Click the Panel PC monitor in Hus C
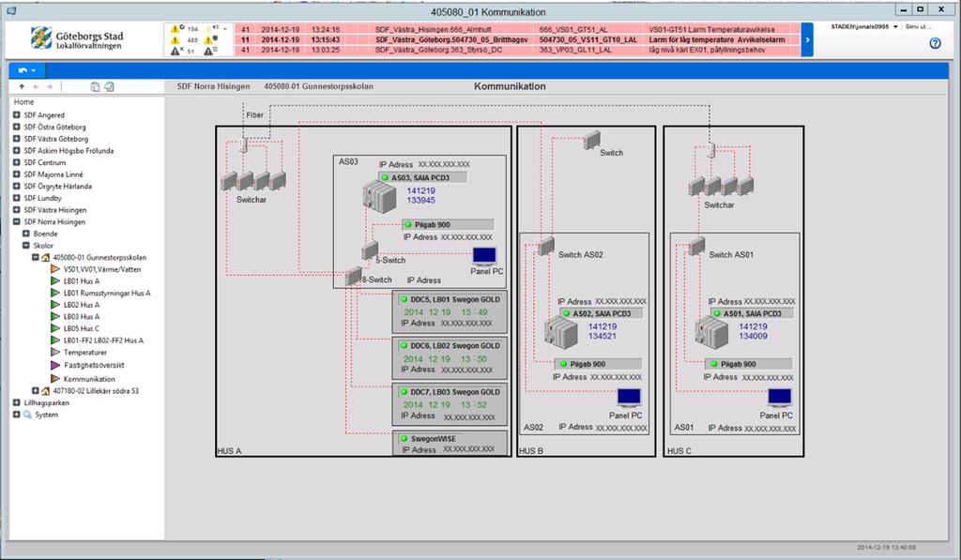This screenshot has width=961, height=560. [x=780, y=399]
